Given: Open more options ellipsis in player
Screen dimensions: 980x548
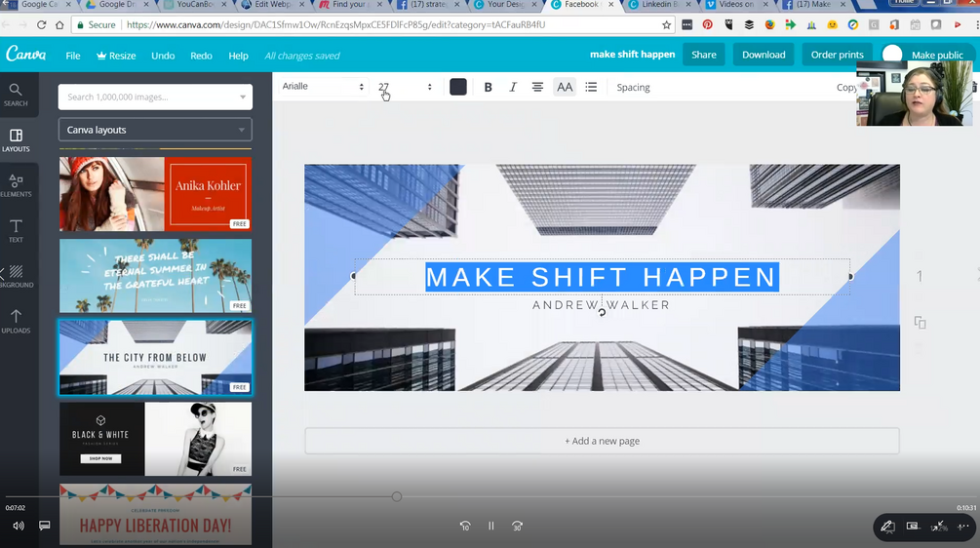Looking at the screenshot, I should click(962, 527).
